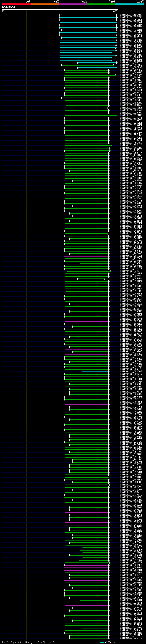Click the orange ~40% legend segment

[45, 4]
